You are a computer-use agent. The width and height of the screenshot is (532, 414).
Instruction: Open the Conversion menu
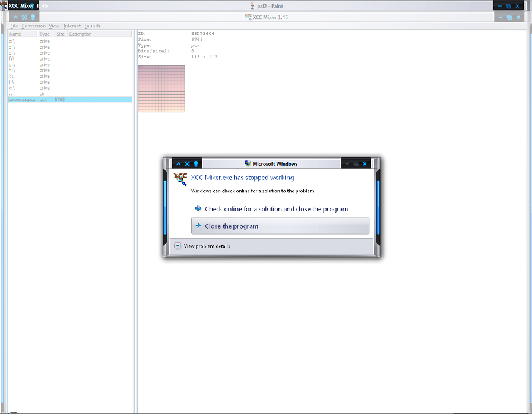(x=33, y=26)
